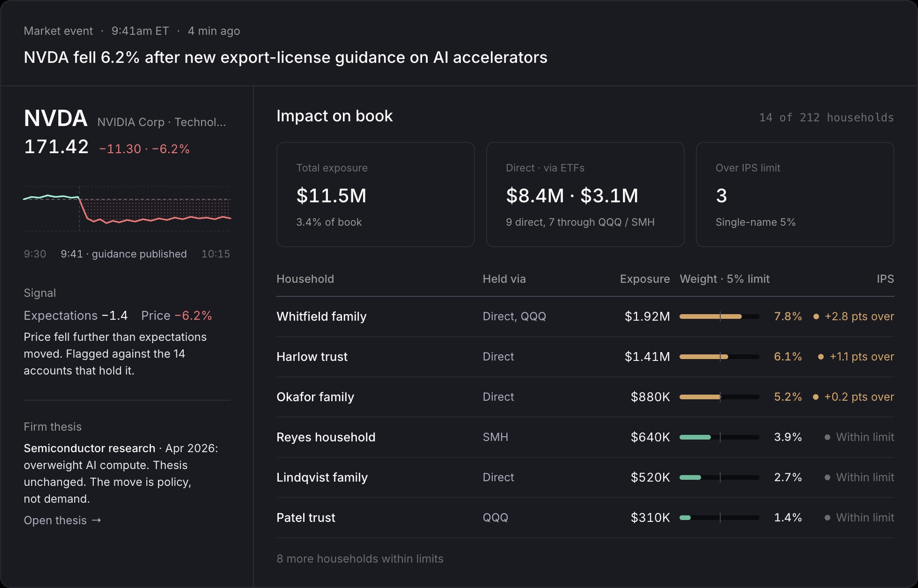This screenshot has width=918, height=588.
Task: Click the IPS column header
Action: click(x=885, y=279)
